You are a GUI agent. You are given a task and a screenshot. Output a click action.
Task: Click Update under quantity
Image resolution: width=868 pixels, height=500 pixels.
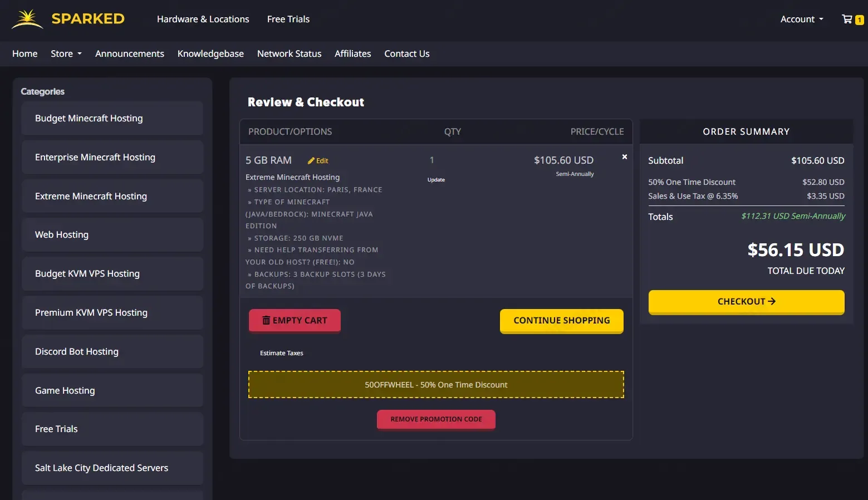click(436, 180)
